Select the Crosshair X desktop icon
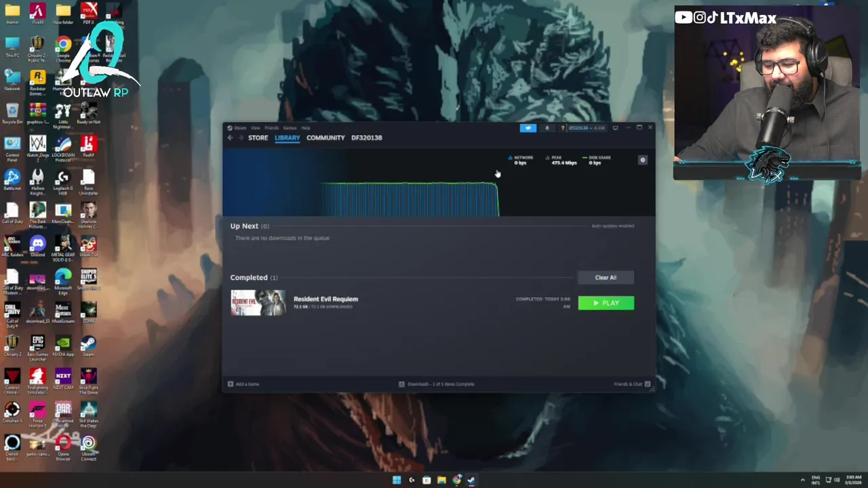This screenshot has height=488, width=868. 12,413
